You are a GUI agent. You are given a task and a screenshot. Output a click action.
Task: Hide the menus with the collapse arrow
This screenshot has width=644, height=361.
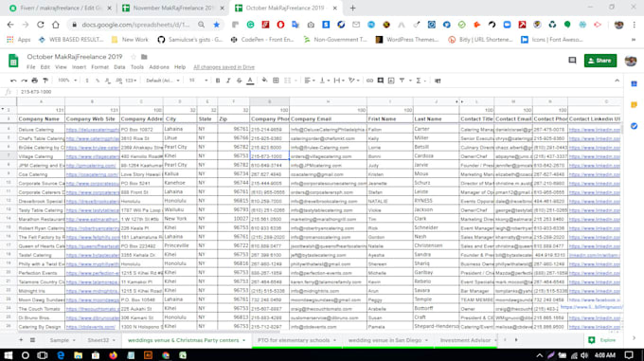[x=617, y=81]
